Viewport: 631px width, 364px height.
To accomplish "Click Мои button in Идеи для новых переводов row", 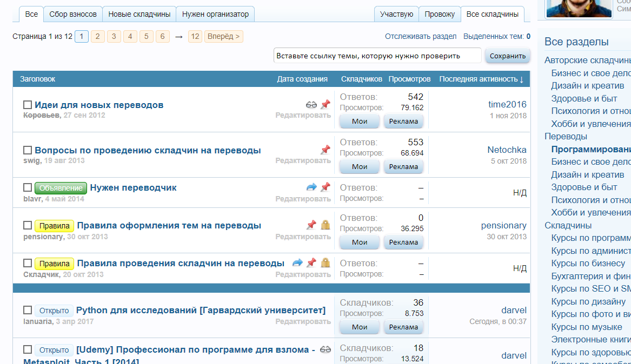I will pos(360,121).
